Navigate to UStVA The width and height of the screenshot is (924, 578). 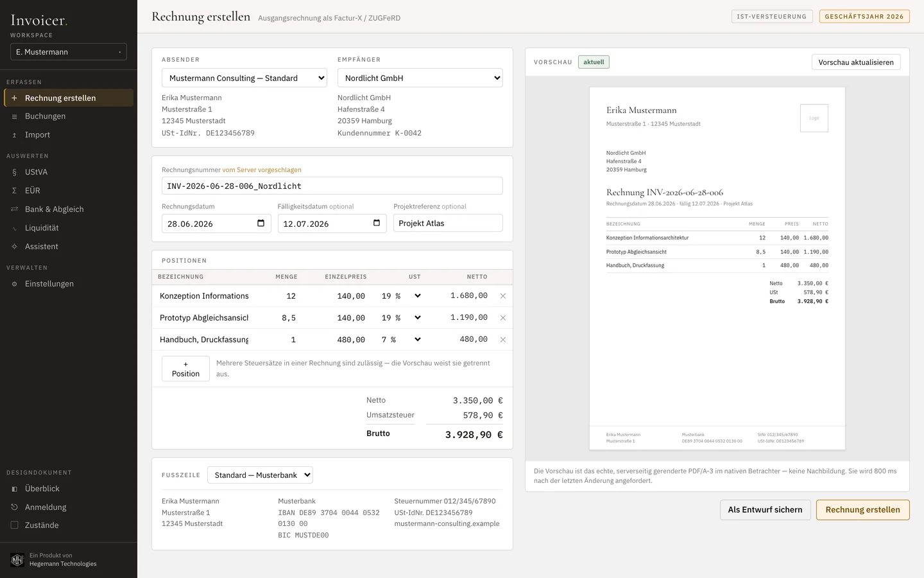pos(69,172)
